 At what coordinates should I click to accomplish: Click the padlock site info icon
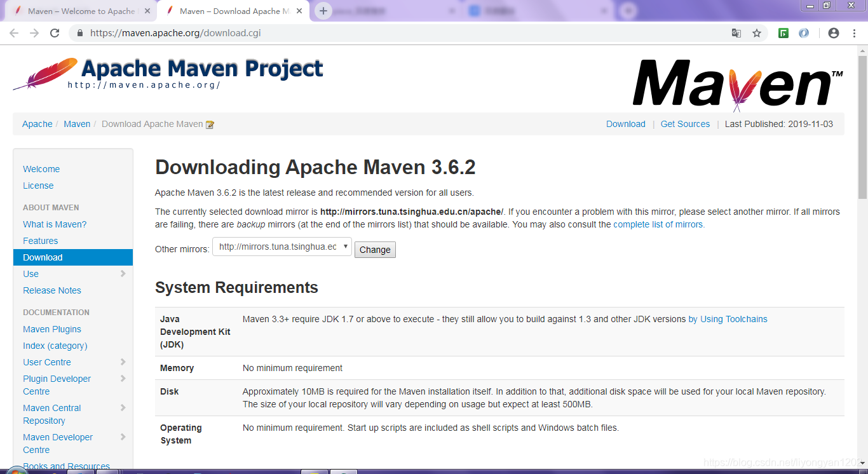coord(80,33)
